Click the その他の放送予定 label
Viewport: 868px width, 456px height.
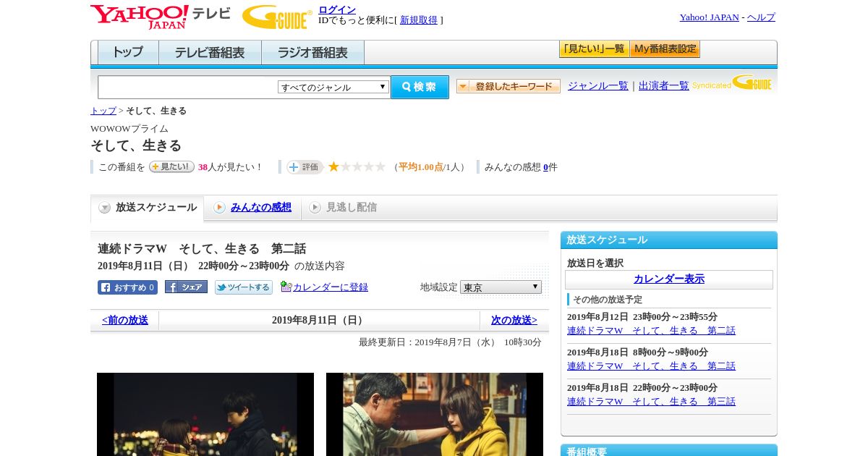(608, 300)
